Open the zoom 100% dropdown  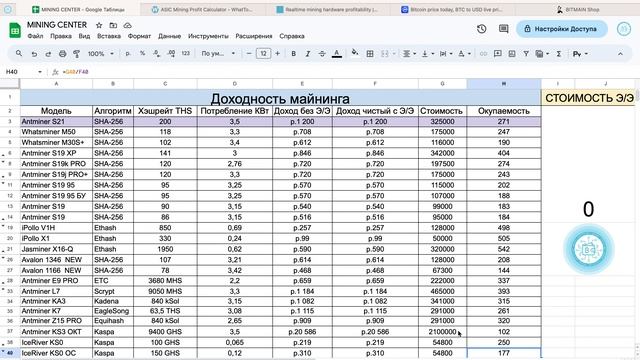pos(101,53)
